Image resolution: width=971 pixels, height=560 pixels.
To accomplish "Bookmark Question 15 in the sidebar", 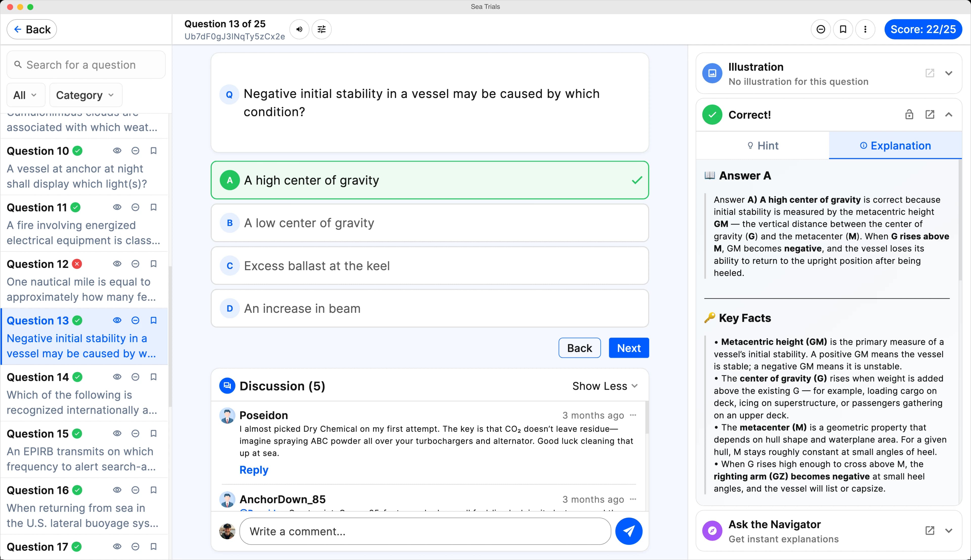I will point(153,433).
